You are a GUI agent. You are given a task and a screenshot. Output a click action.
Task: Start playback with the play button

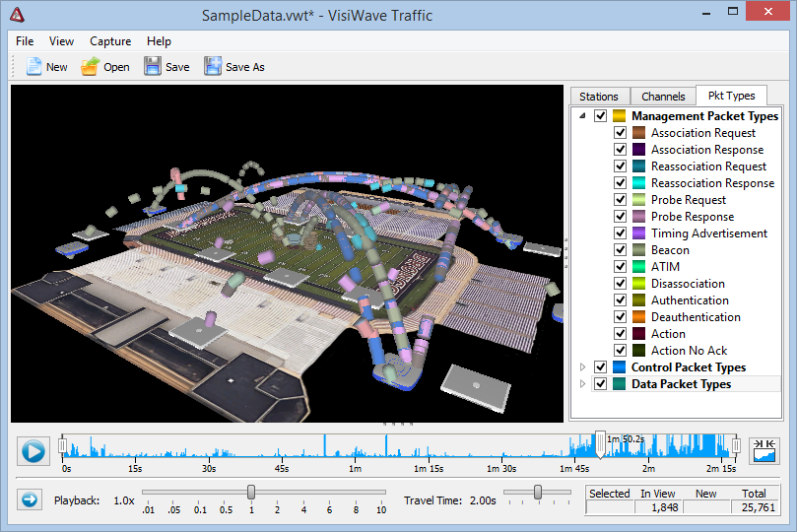click(x=33, y=451)
